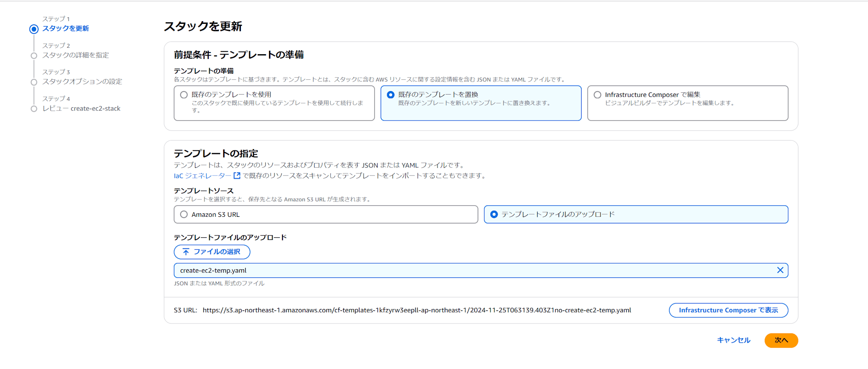Screen dimensions: 868x369
Task: Clear the create-ec2-temp.yaml file with X icon
Action: 780,270
